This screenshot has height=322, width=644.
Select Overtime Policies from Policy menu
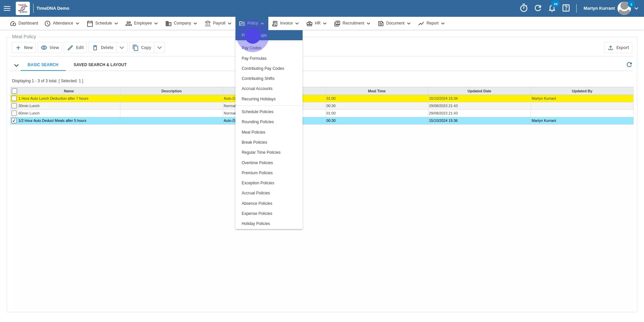(257, 163)
